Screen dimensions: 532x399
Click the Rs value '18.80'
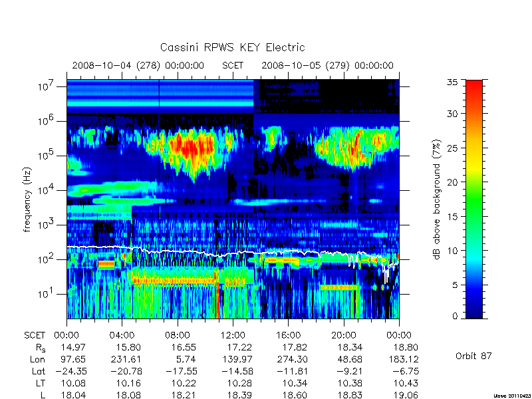[406, 347]
